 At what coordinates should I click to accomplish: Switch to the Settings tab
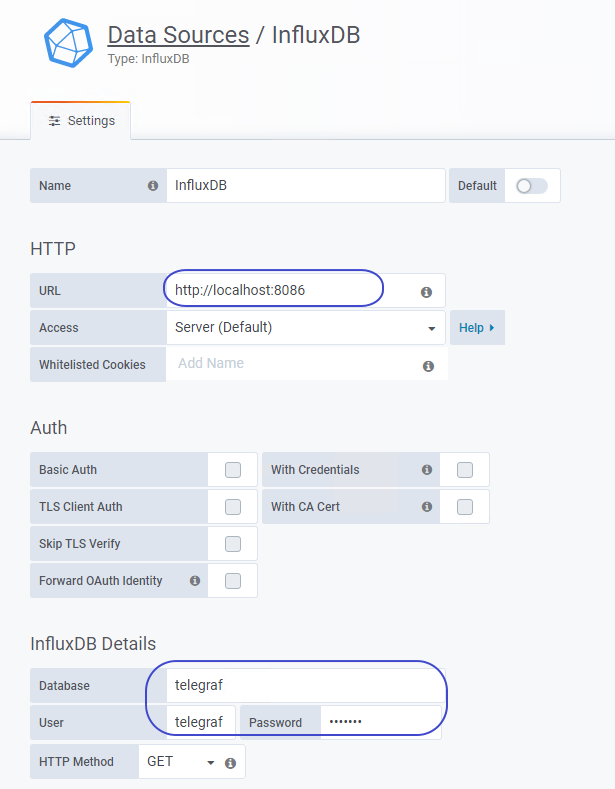(x=81, y=121)
